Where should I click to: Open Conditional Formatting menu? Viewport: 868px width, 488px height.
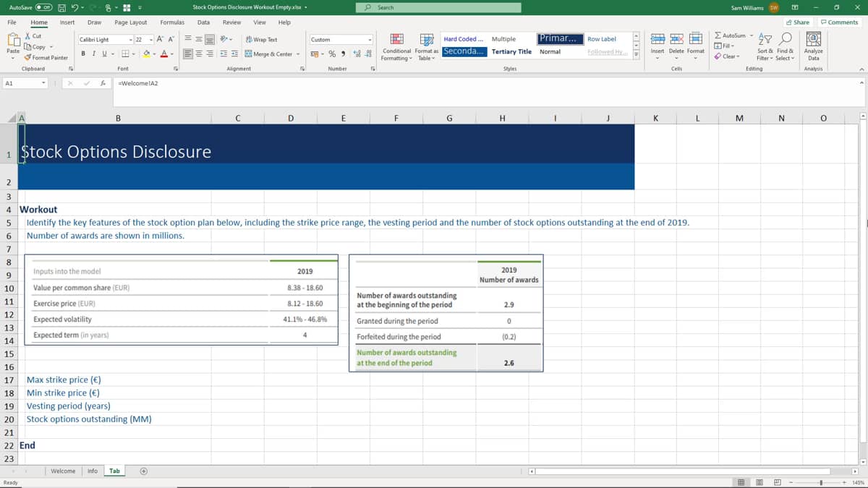(x=396, y=46)
